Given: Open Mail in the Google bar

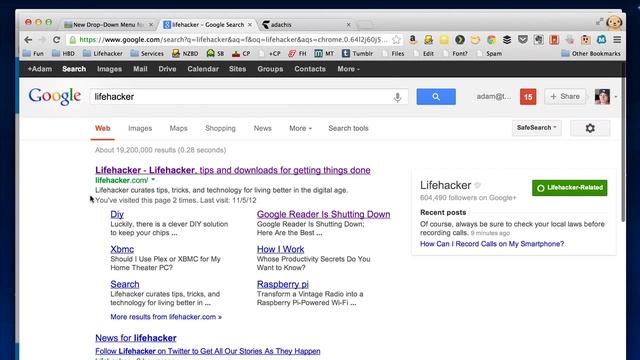Looking at the screenshot, I should click(x=140, y=69).
